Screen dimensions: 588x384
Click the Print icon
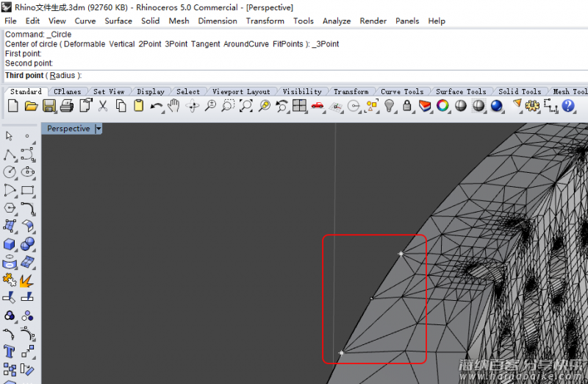(67, 106)
